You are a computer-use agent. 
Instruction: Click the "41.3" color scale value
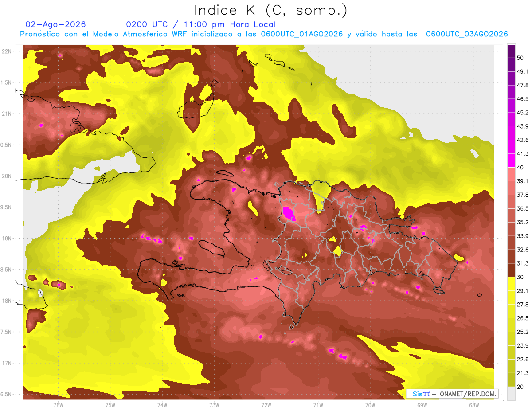pyautogui.click(x=523, y=154)
